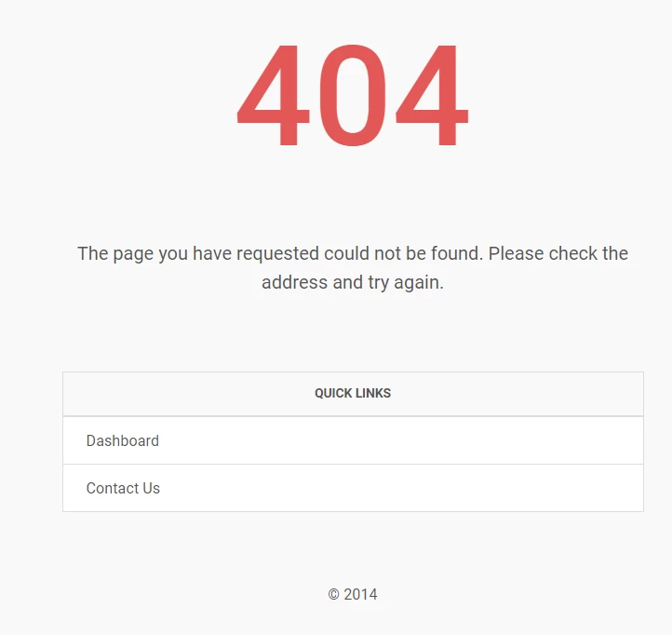Open the Contact Us quick link
The width and height of the screenshot is (672, 635).
[353, 488]
